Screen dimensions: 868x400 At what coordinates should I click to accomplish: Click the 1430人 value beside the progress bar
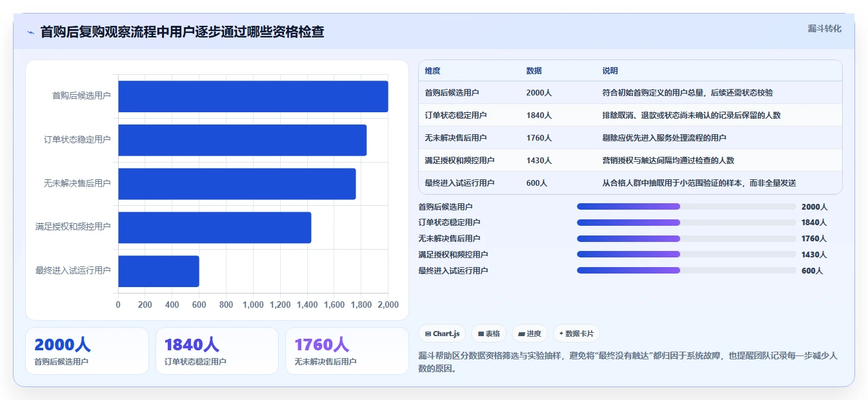[814, 255]
